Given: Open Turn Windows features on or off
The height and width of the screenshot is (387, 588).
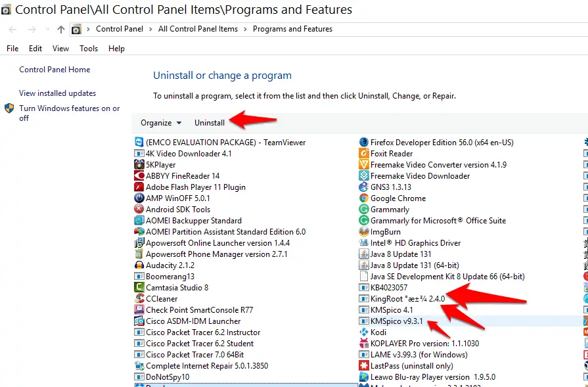Looking at the screenshot, I should click(70, 113).
